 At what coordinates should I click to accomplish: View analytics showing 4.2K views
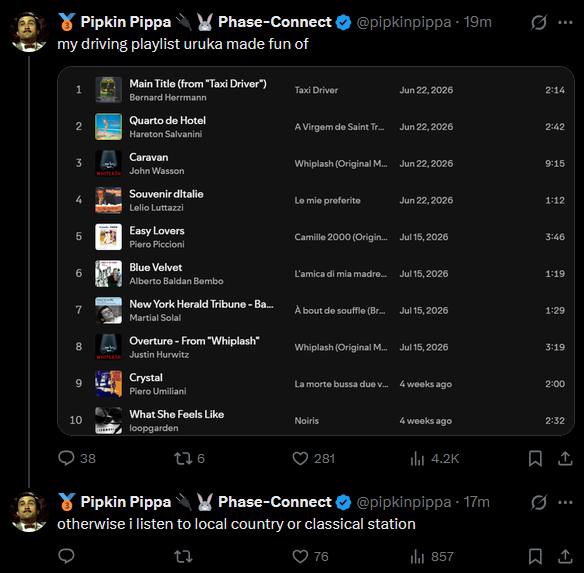click(434, 458)
